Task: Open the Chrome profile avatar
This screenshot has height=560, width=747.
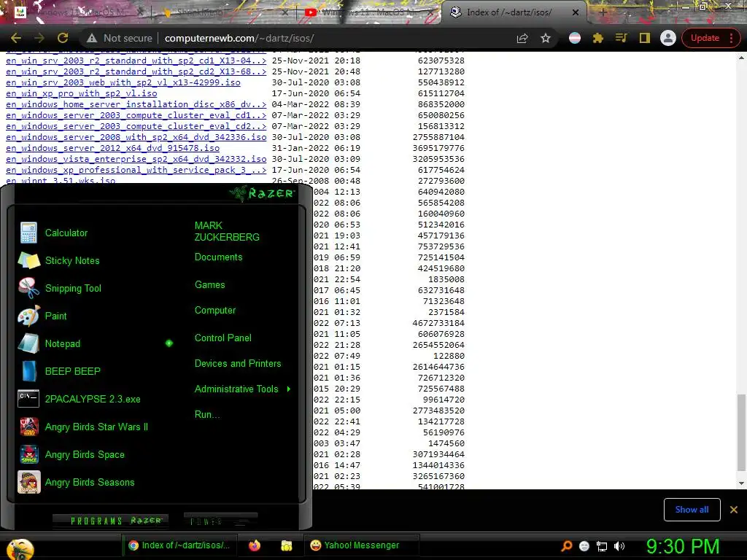Action: (x=668, y=38)
